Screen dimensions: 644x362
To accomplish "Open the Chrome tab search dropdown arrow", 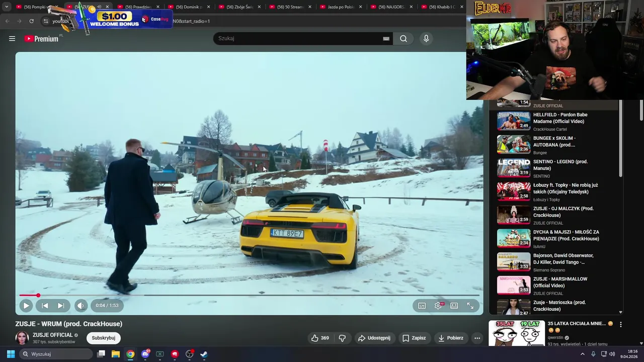I will (x=7, y=7).
